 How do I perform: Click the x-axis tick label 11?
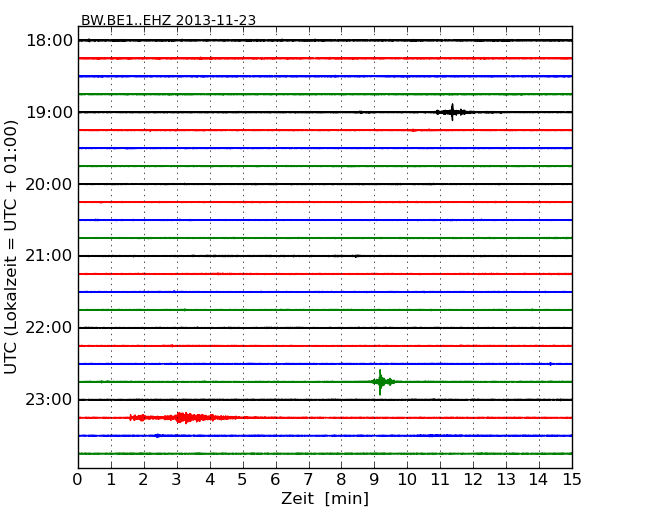(440, 479)
